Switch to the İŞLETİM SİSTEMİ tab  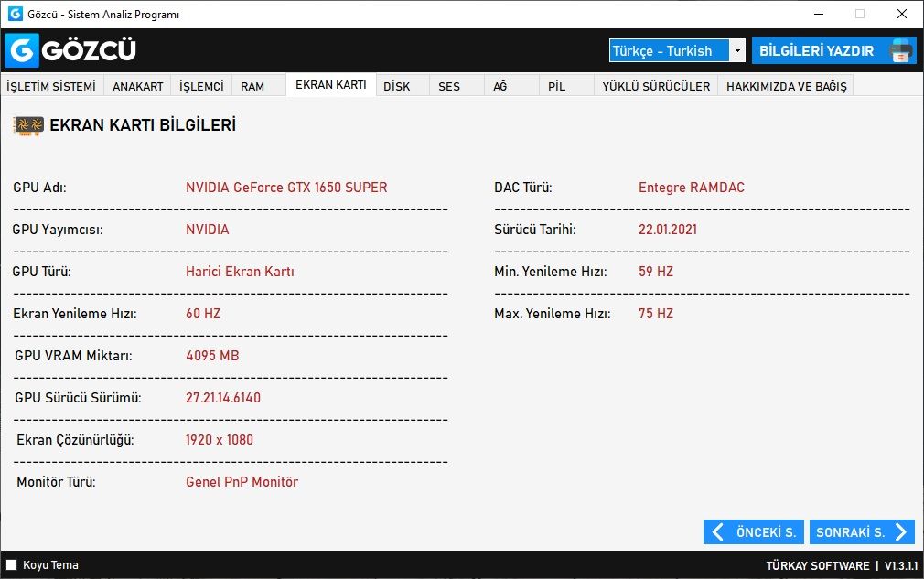[x=51, y=86]
